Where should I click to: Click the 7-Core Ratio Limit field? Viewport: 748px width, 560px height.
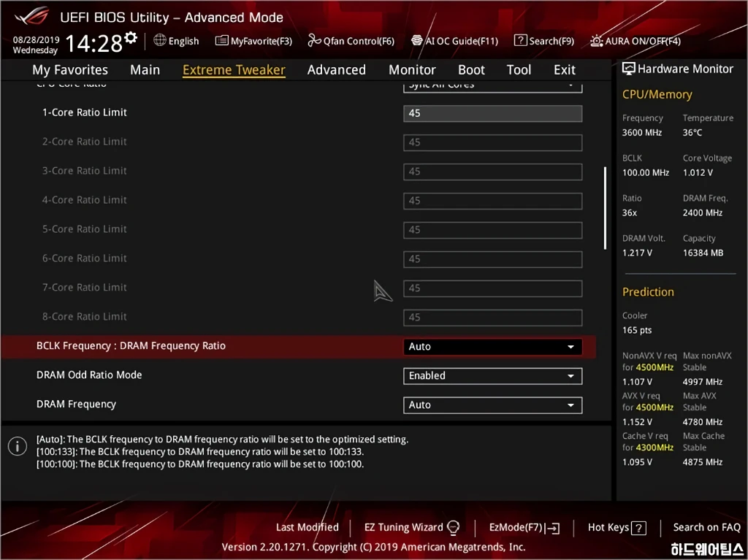click(492, 288)
